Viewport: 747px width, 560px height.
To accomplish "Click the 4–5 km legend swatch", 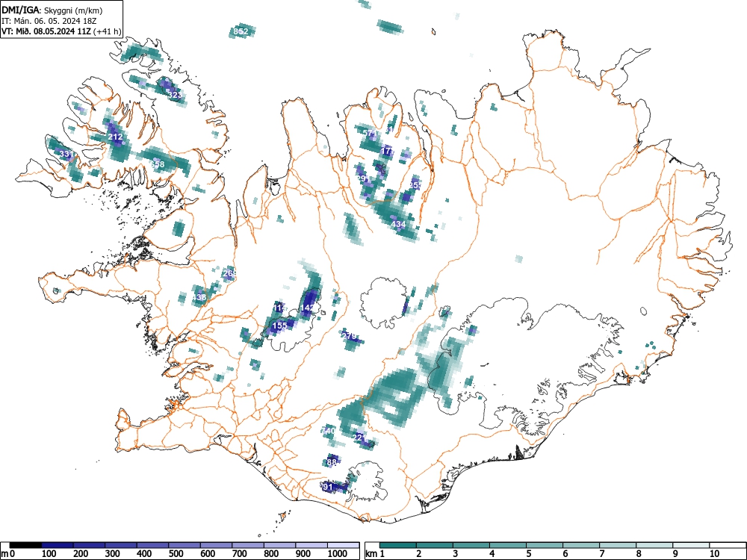I will point(508,545).
